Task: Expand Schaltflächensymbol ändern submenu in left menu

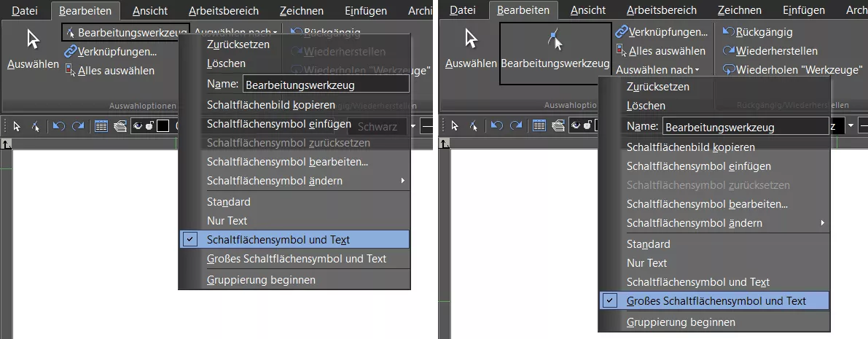Action: [x=294, y=181]
